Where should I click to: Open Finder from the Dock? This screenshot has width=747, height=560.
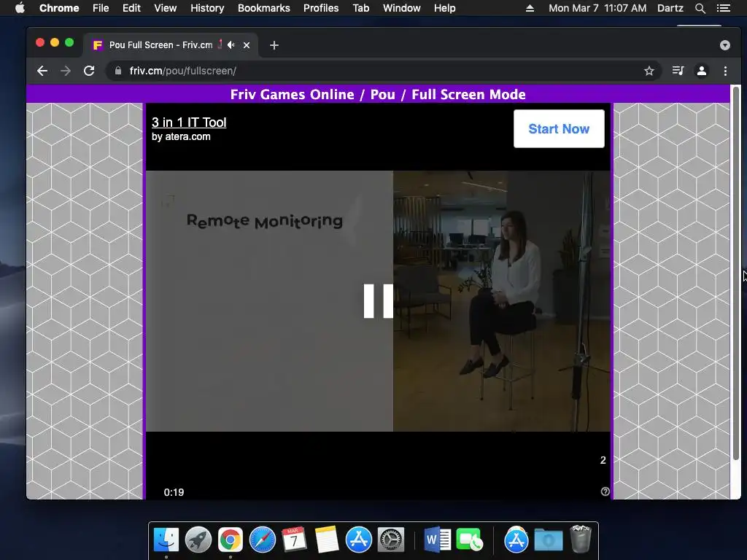coord(166,540)
